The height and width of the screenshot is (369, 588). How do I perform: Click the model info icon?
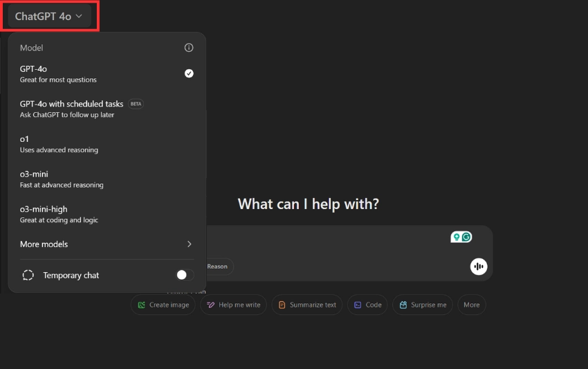click(189, 48)
